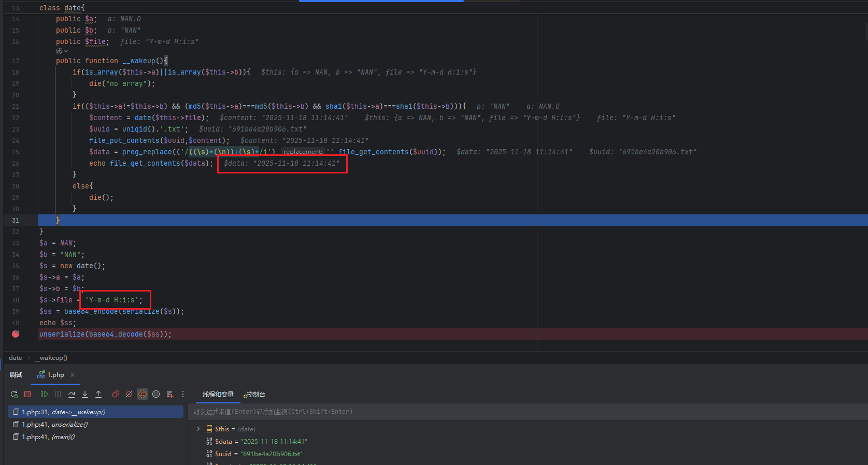
Task: Stop the debug session with red square
Action: pyautogui.click(x=27, y=395)
